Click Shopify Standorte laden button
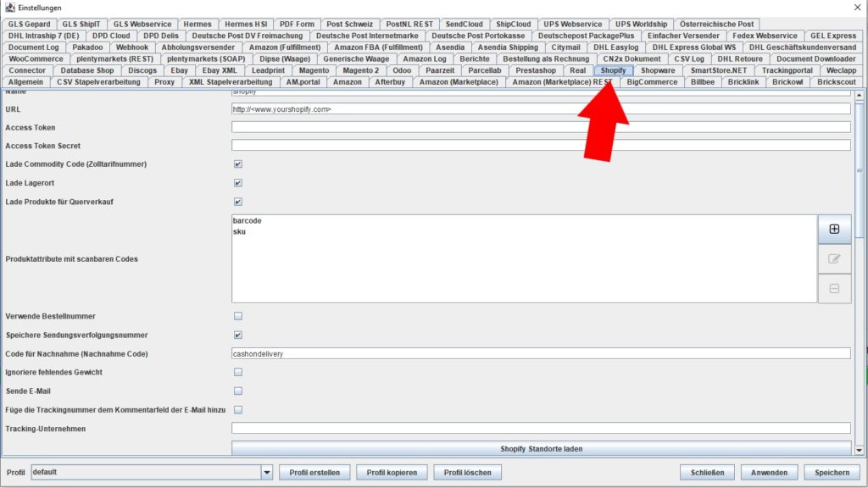This screenshot has height=488, width=868. [x=542, y=449]
